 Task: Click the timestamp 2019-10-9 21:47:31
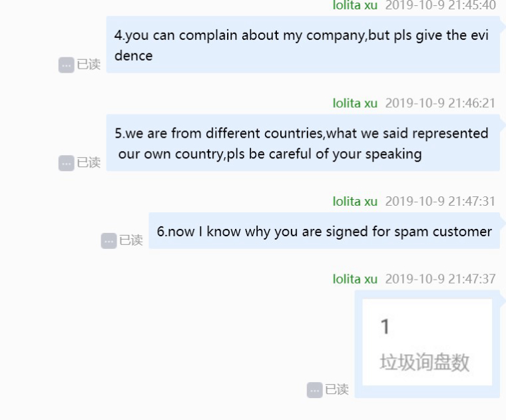coord(440,201)
